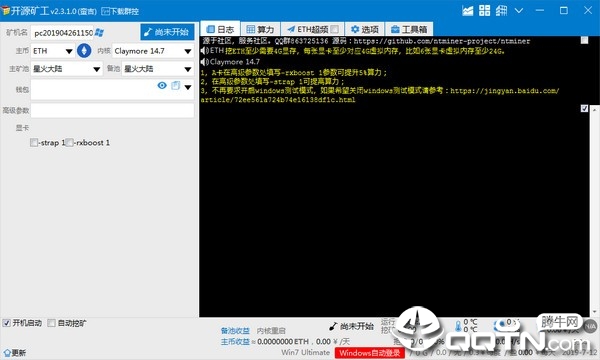
Task: Click the speaker icon beside Claymore 14.7 notice
Action: pyautogui.click(x=205, y=61)
